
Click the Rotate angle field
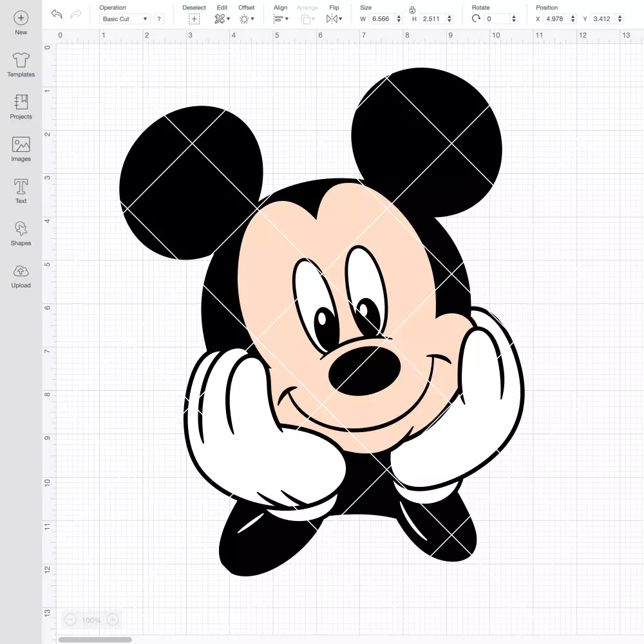pos(497,19)
